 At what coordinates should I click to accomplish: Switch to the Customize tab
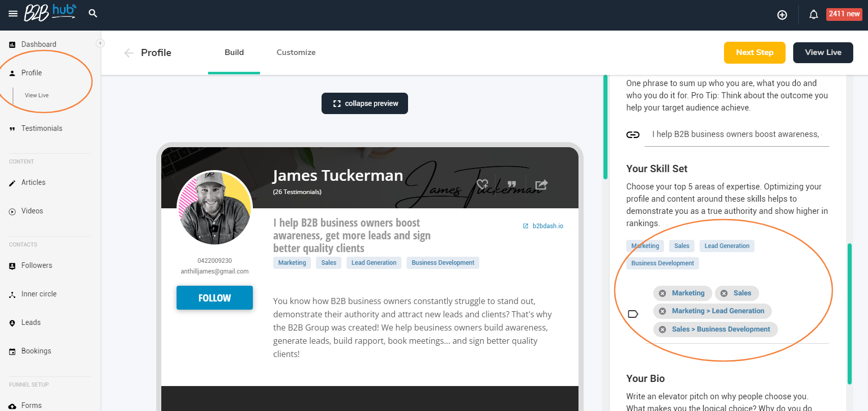pyautogui.click(x=296, y=52)
